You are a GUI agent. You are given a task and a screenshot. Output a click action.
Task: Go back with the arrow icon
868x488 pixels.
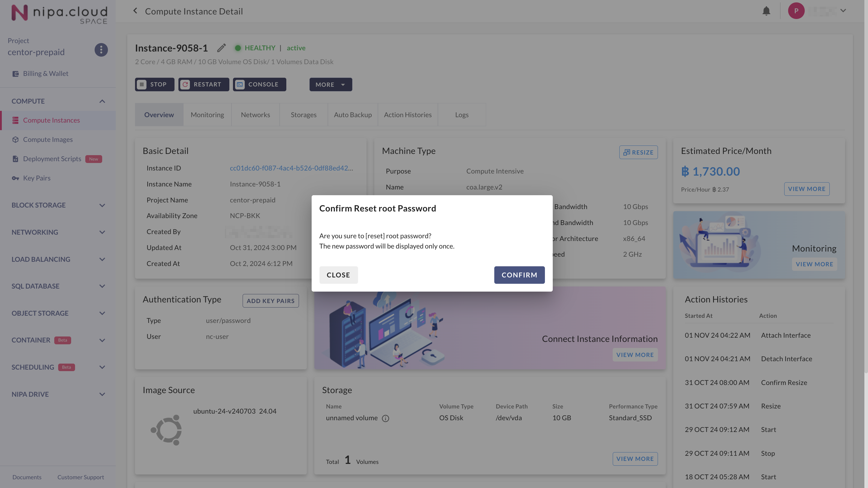(x=135, y=11)
